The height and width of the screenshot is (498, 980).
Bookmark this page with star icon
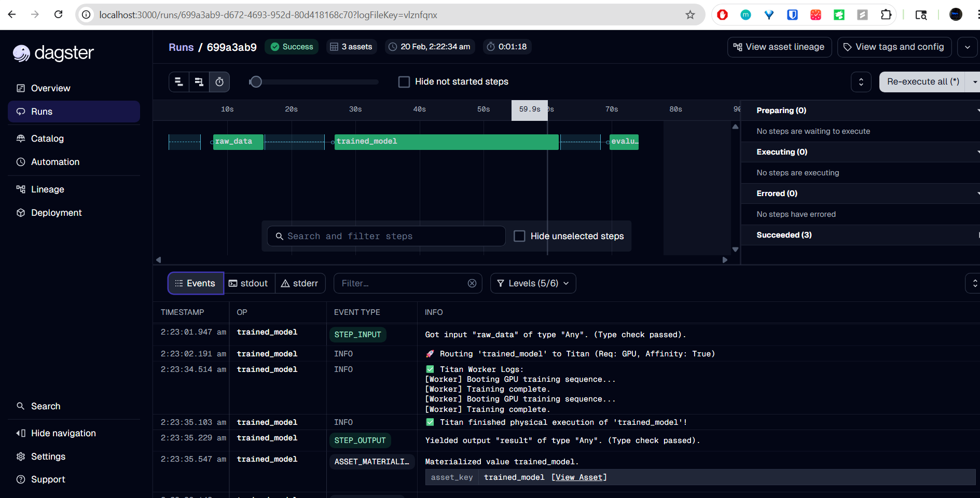pyautogui.click(x=689, y=15)
